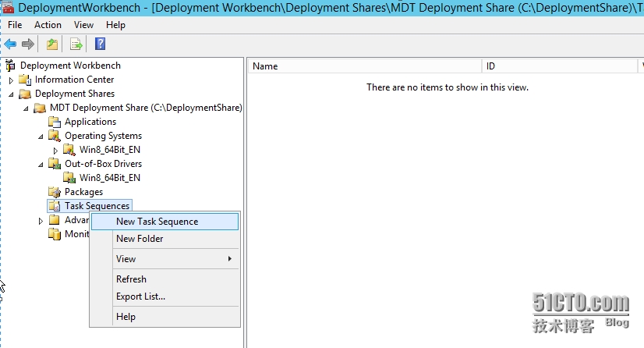Screen dimensions: 644x348
Task: Select the Applications tree label
Action: coord(90,122)
